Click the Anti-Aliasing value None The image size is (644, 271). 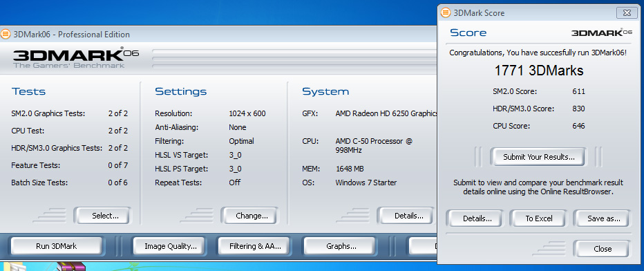point(238,127)
